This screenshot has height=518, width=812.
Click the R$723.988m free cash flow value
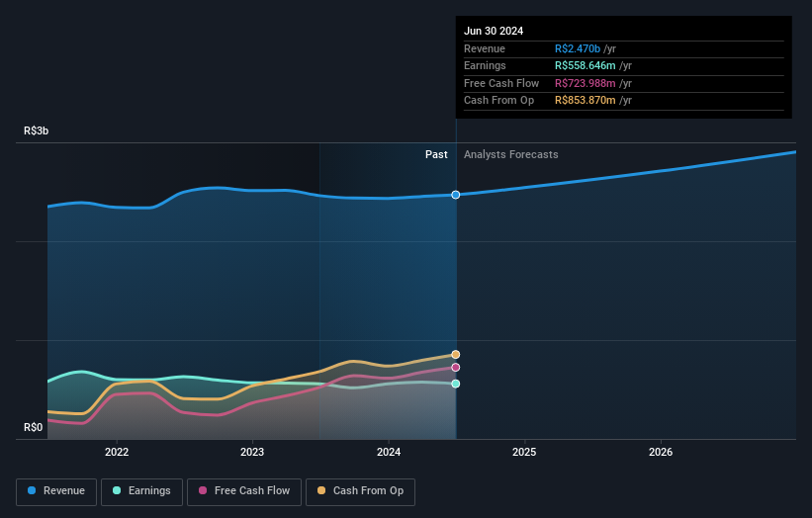[586, 83]
